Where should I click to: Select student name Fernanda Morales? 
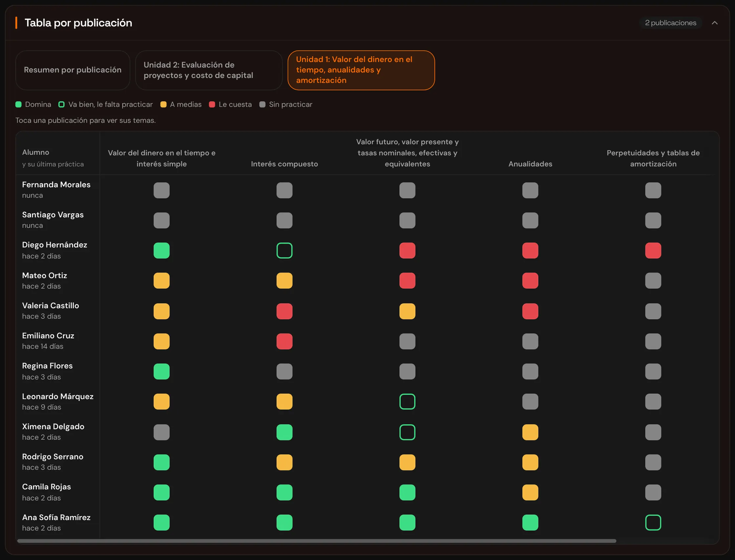tap(56, 184)
